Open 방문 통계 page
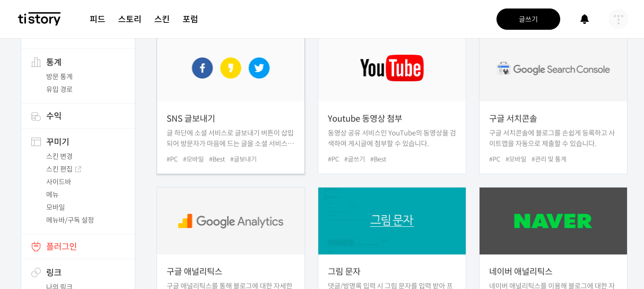The image size is (644, 289). click(59, 76)
